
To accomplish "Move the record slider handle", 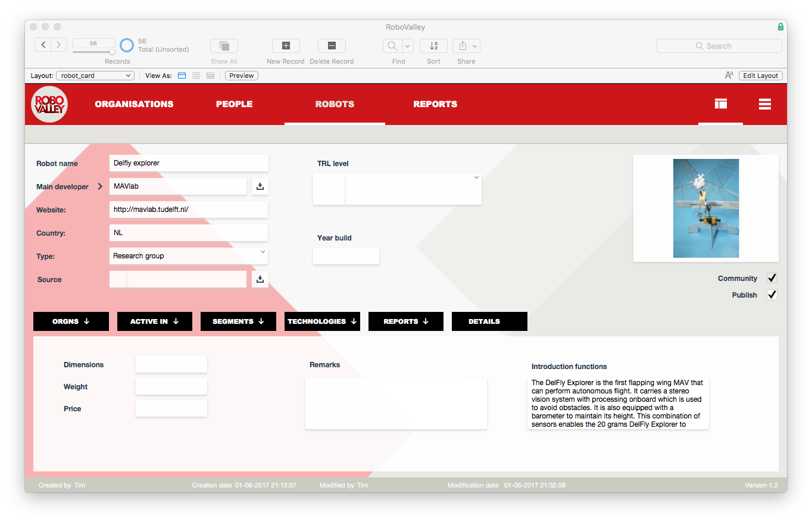I will pyautogui.click(x=112, y=52).
